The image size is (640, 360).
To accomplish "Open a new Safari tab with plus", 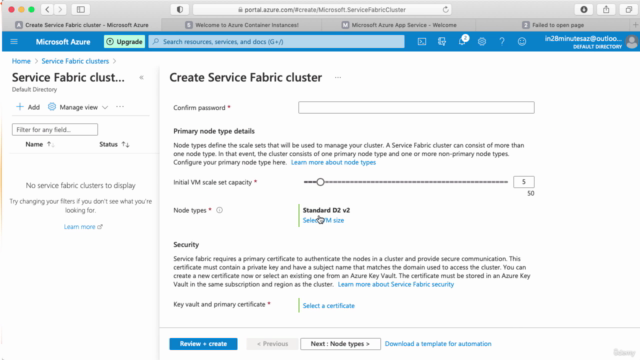I will pyautogui.click(x=635, y=25).
